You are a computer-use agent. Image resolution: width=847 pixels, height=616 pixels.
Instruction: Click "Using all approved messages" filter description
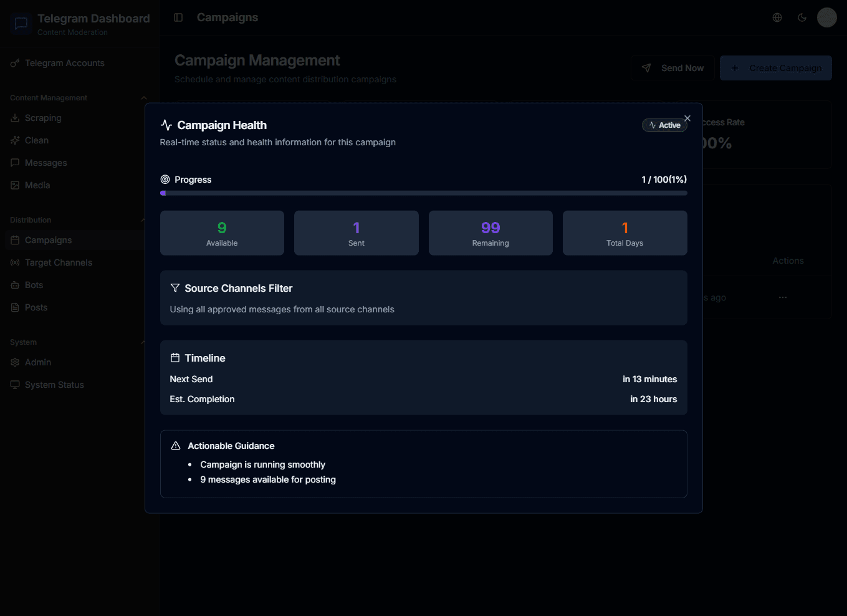coord(282,309)
